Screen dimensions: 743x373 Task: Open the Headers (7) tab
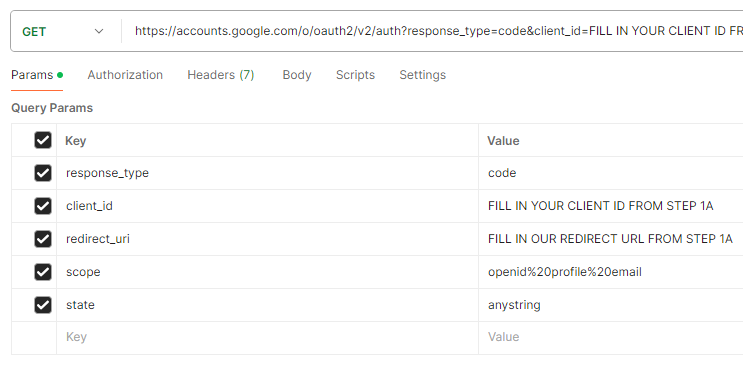[221, 75]
